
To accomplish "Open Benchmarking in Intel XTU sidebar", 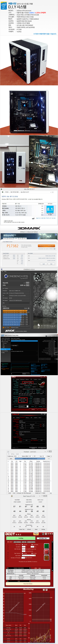I will pyautogui.click(x=4, y=351).
